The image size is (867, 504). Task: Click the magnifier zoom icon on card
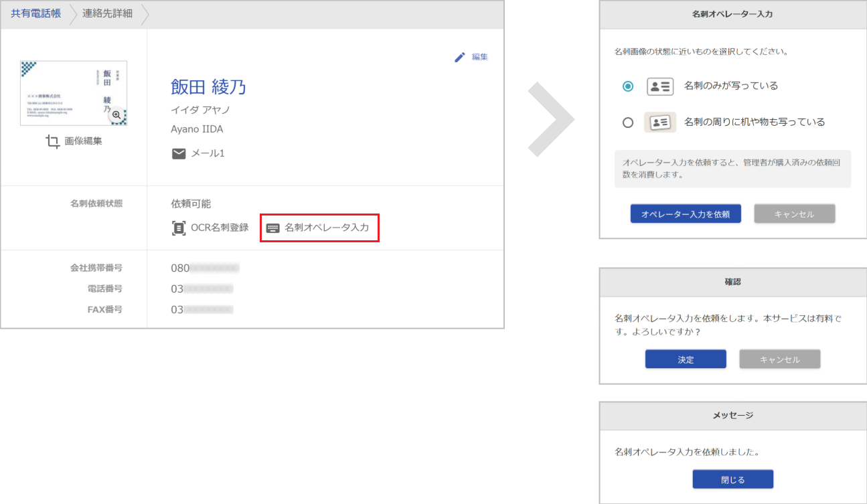(116, 115)
